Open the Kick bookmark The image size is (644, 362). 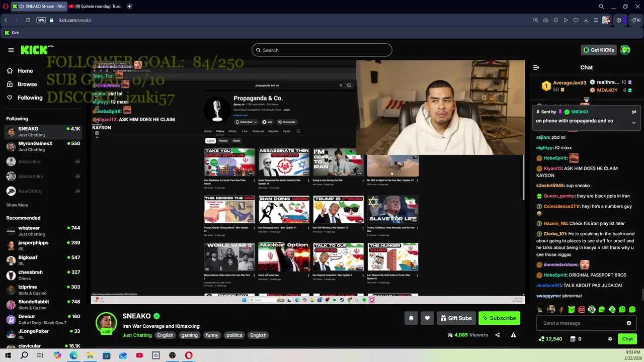pos(12,33)
